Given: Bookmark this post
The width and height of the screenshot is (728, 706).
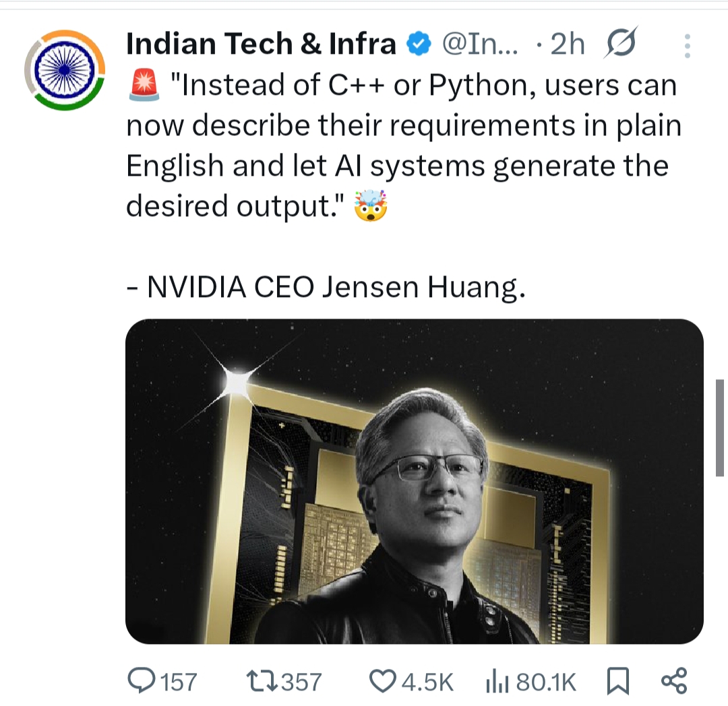Looking at the screenshot, I should tap(617, 682).
